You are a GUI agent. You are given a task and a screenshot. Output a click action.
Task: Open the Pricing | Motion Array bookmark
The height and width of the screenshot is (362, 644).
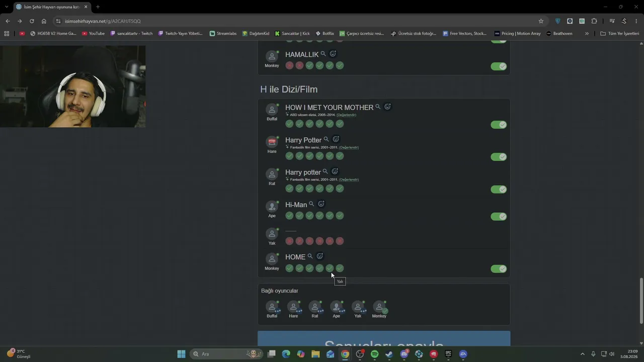[x=518, y=34]
